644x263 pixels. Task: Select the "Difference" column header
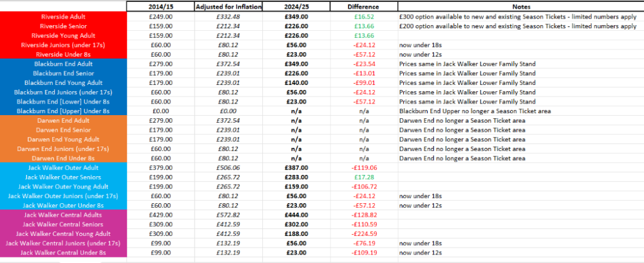364,6
